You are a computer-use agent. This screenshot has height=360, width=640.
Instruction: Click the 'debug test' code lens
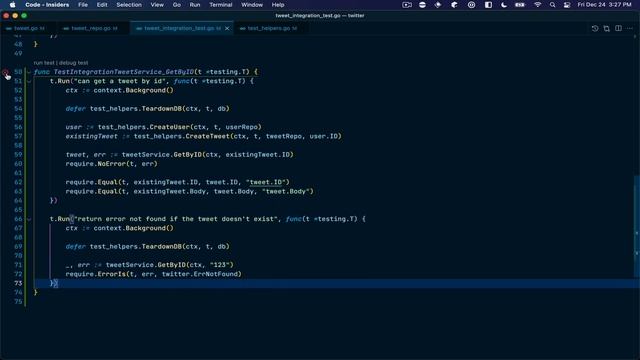click(x=73, y=63)
